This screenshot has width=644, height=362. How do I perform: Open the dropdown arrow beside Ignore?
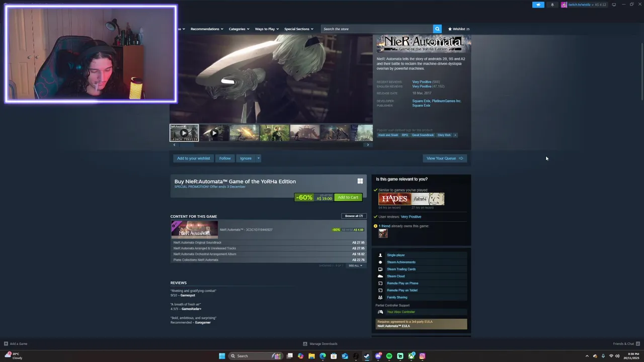pos(259,158)
